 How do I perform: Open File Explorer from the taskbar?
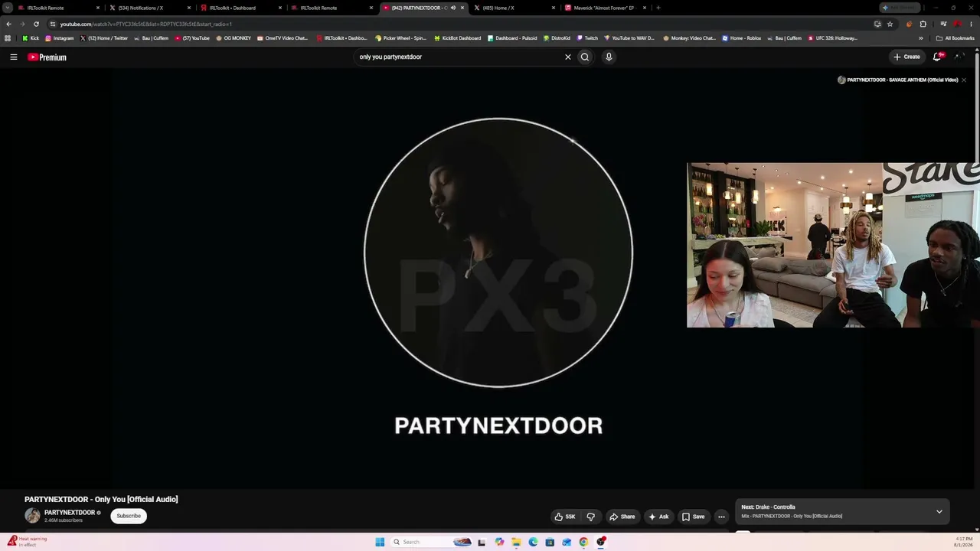coord(516,542)
